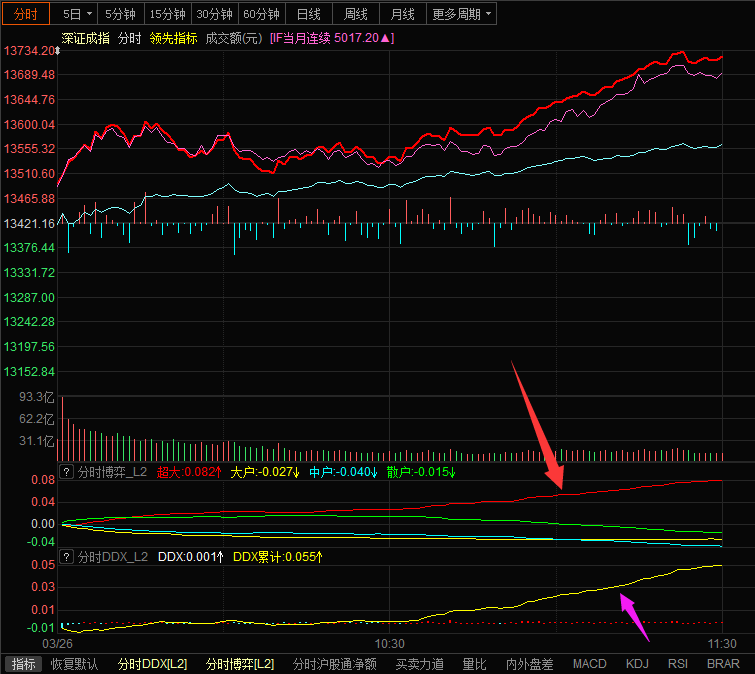Select the KDJ indicator tab
The width and height of the screenshot is (755, 674).
point(637,664)
